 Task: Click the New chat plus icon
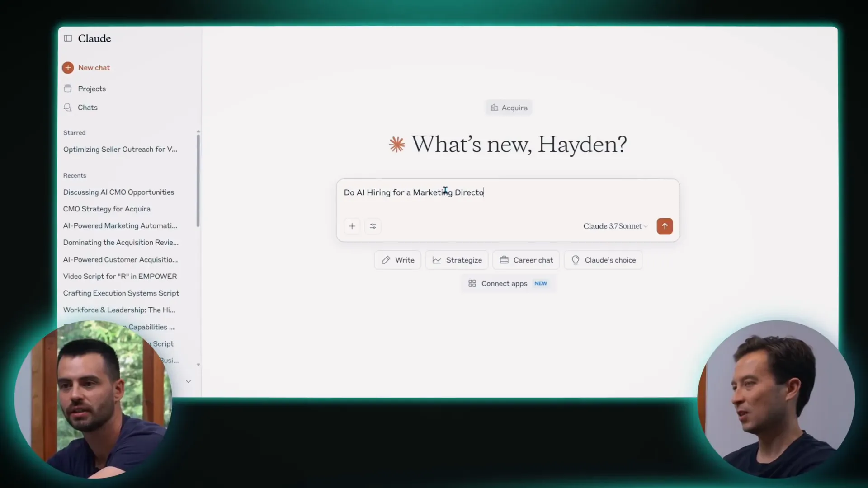click(68, 68)
